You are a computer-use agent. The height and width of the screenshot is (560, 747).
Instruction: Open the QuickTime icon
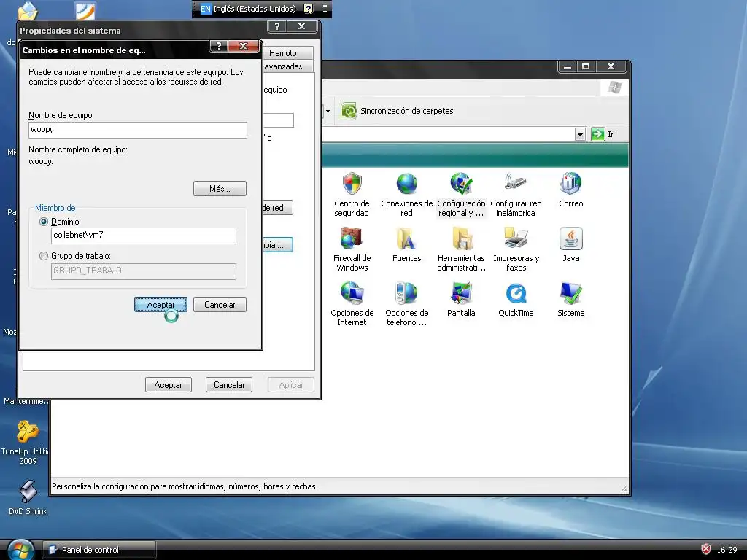coord(516,293)
